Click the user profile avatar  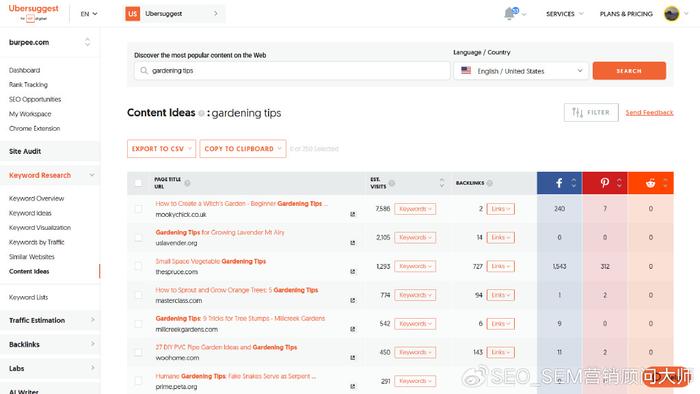[671, 14]
